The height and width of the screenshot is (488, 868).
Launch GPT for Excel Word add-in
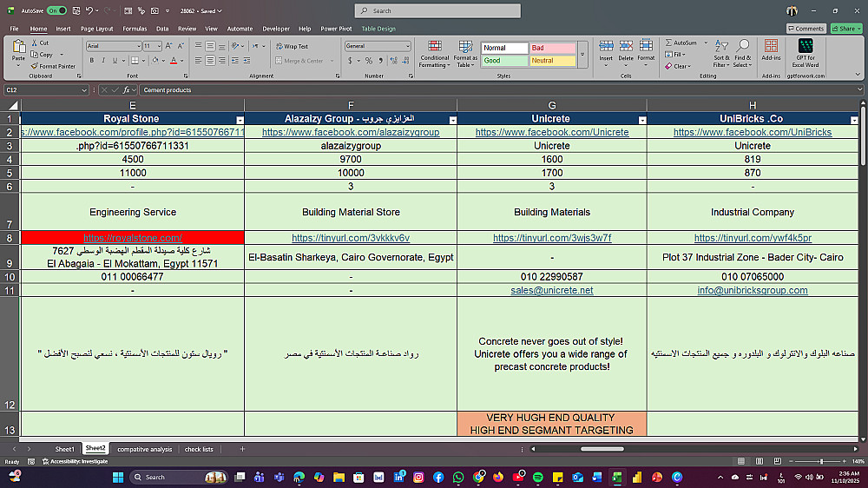coord(806,53)
